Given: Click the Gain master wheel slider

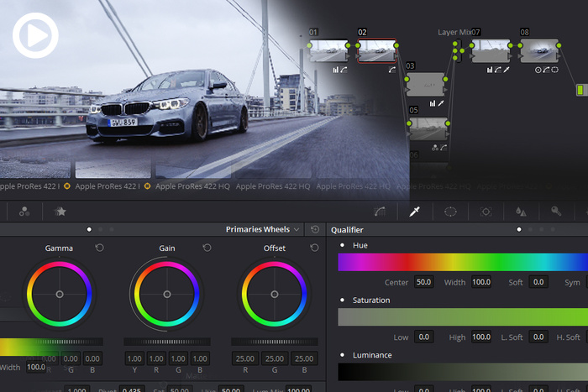Looking at the screenshot, I should pyautogui.click(x=166, y=342).
